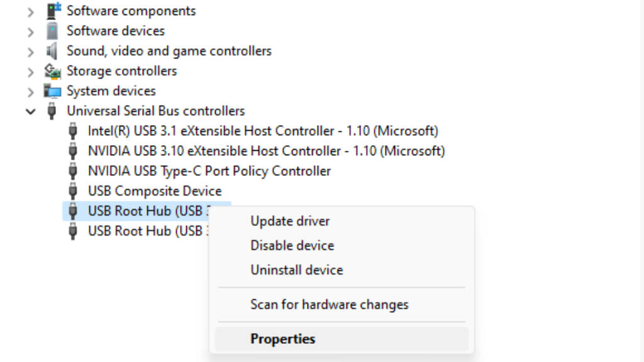Expand the Software components node
This screenshot has height=362, width=644.
[30, 11]
